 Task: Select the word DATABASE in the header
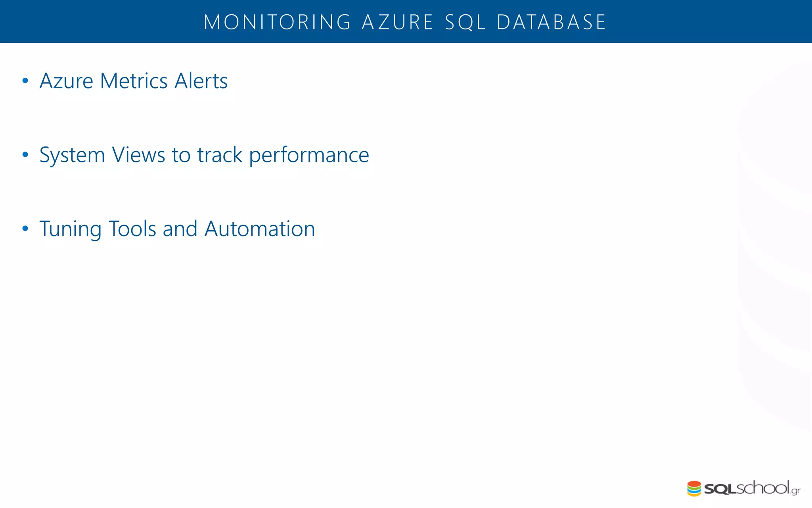click(552, 22)
